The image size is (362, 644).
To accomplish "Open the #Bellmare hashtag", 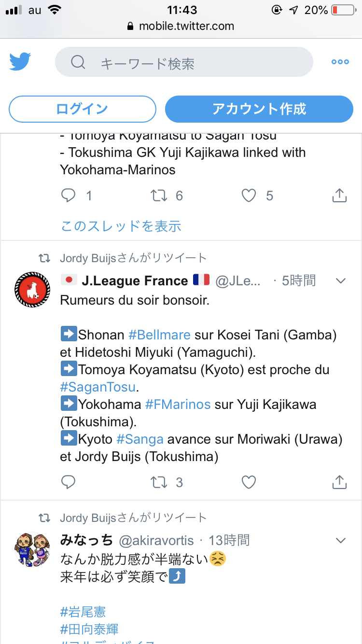I will point(159,335).
